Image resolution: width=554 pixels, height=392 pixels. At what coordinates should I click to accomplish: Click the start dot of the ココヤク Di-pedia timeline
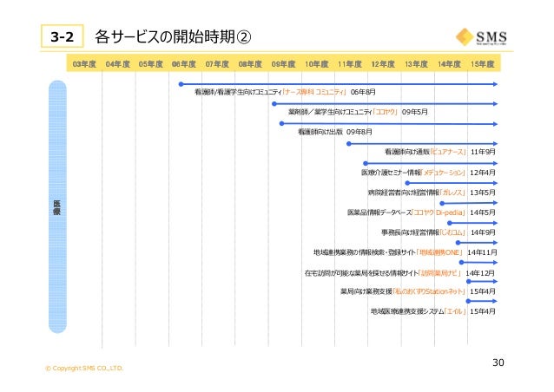click(x=442, y=203)
